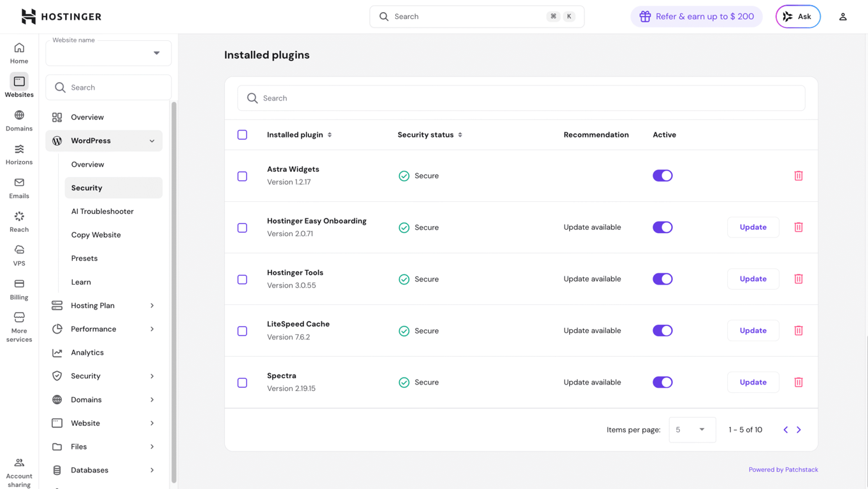Deactivate the Astra Widgets plugin
This screenshot has width=868, height=489.
pos(662,175)
